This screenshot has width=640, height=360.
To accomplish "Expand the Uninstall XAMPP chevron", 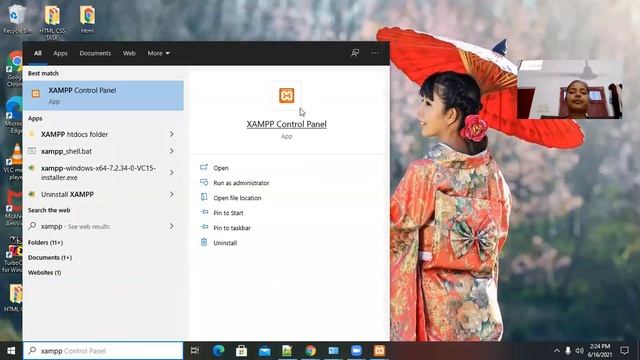I will pos(172,194).
